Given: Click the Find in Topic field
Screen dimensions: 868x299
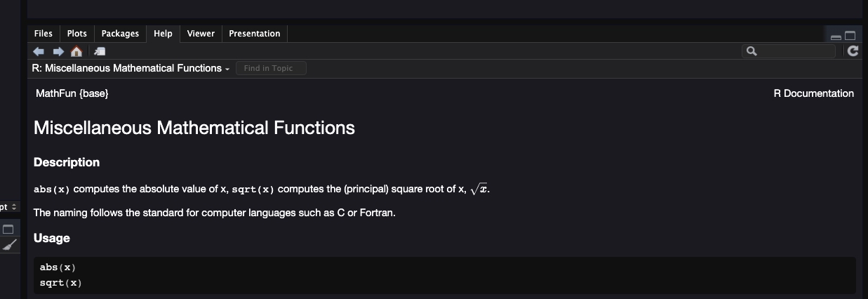Looking at the screenshot, I should tap(272, 68).
